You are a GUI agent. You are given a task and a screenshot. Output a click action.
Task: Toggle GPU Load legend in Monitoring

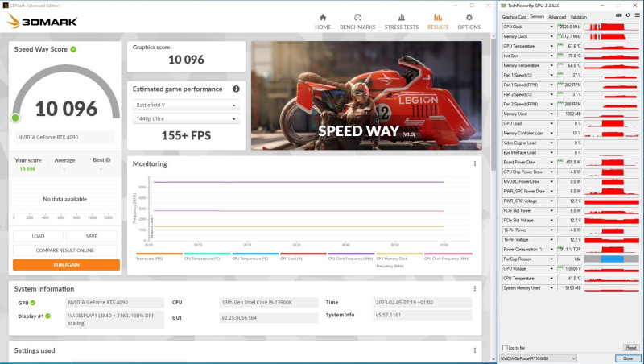pyautogui.click(x=303, y=256)
